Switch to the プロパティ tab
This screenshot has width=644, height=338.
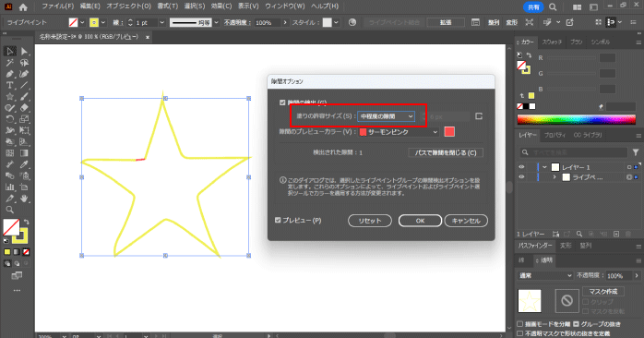[555, 135]
